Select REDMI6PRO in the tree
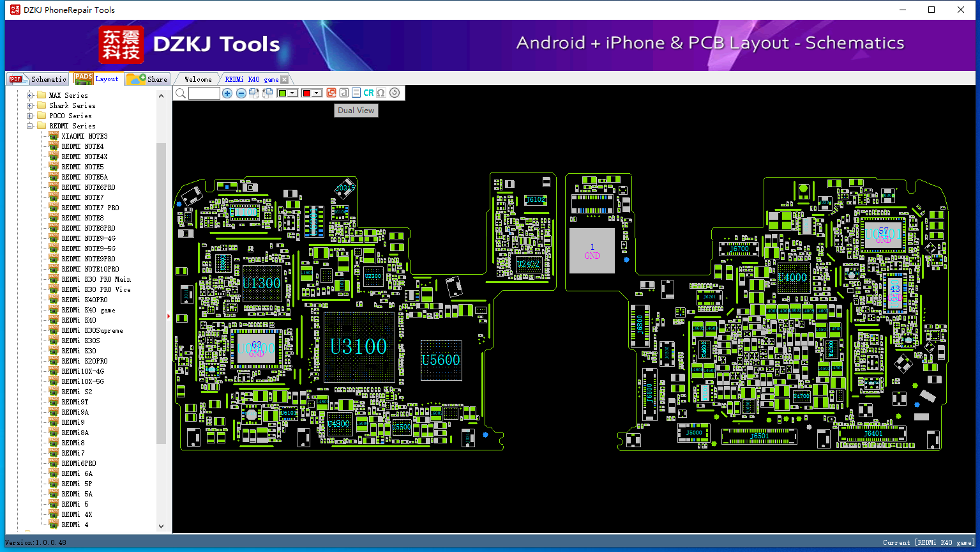This screenshot has width=980, height=552. pos(79,463)
